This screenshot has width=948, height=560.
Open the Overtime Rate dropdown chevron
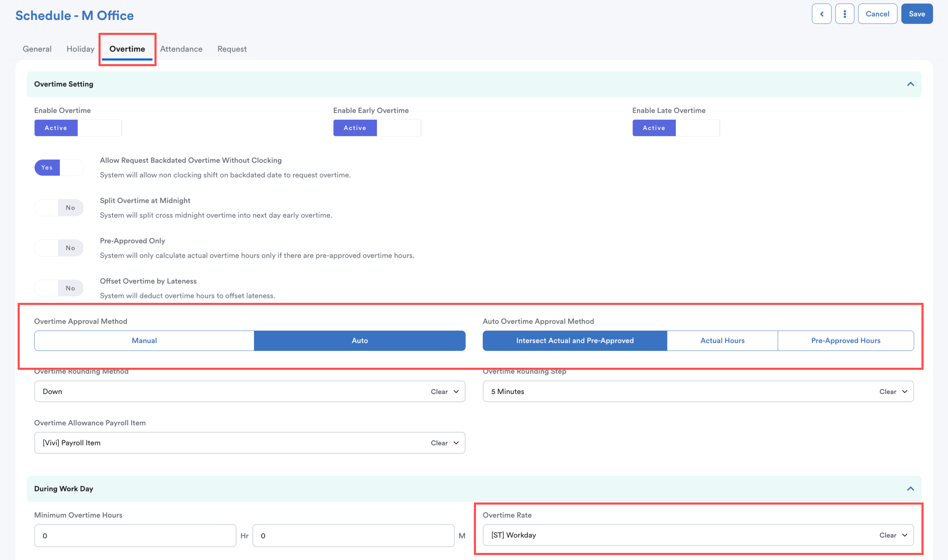(904, 535)
